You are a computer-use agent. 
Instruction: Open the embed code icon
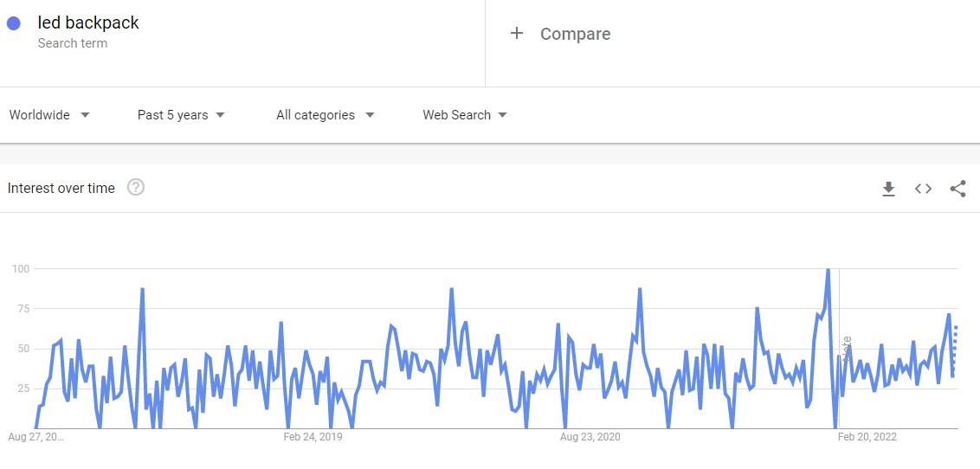click(x=923, y=189)
